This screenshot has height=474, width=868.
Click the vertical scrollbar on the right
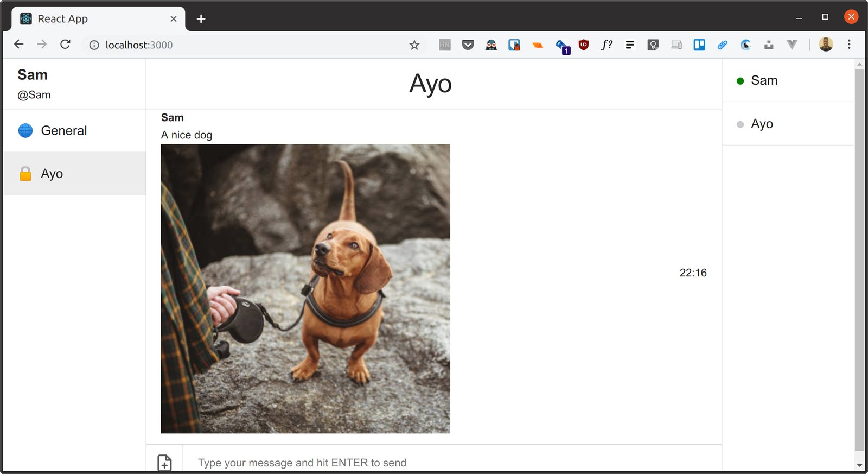pos(859,260)
